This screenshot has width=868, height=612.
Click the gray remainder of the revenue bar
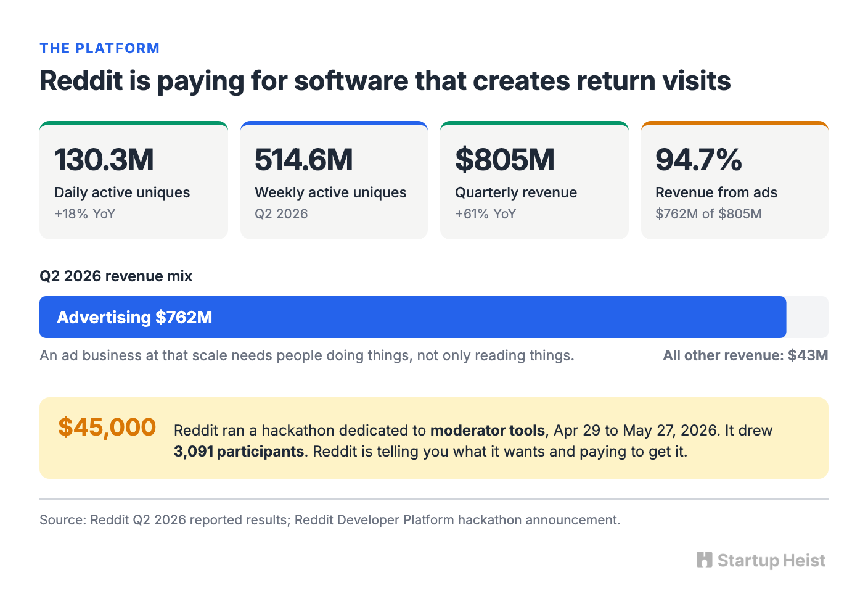(x=808, y=317)
